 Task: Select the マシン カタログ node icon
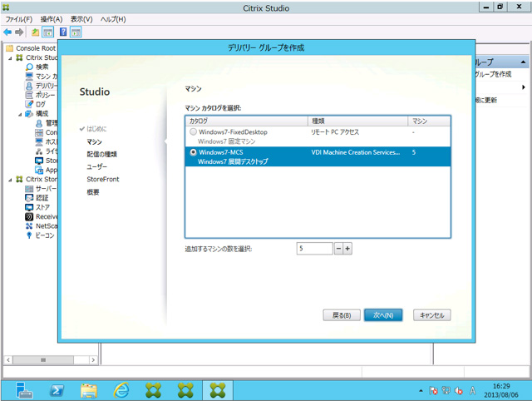pyautogui.click(x=30, y=76)
